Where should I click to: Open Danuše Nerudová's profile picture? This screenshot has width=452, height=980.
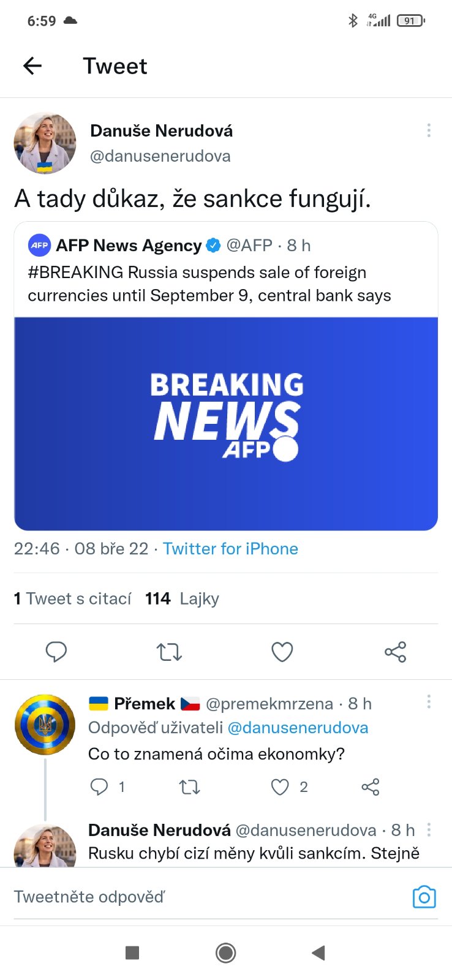(45, 143)
